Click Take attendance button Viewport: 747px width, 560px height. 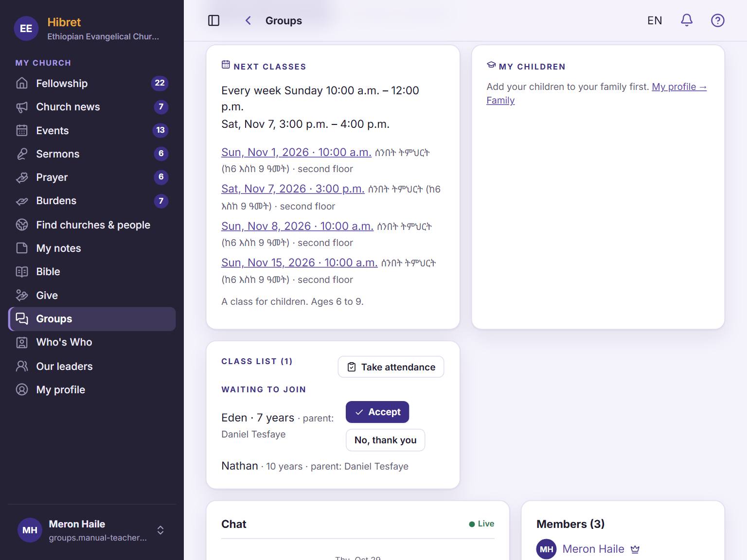pyautogui.click(x=391, y=367)
